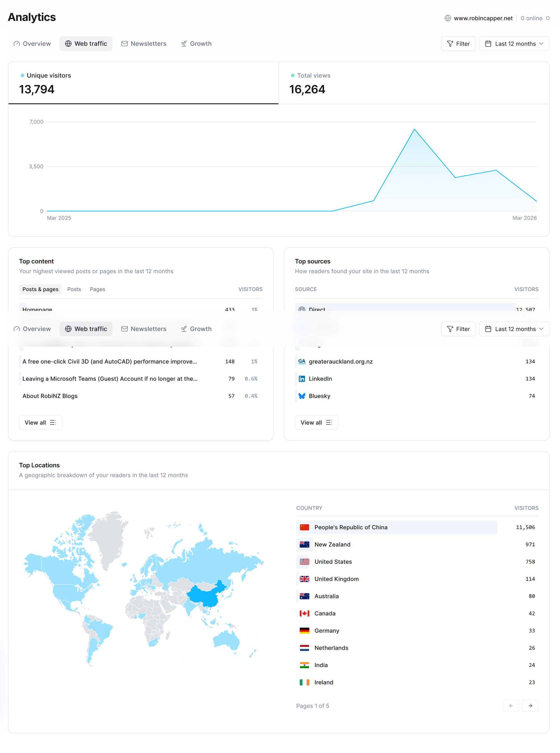Switch content list to Posts only
560x753 pixels.
click(x=74, y=289)
